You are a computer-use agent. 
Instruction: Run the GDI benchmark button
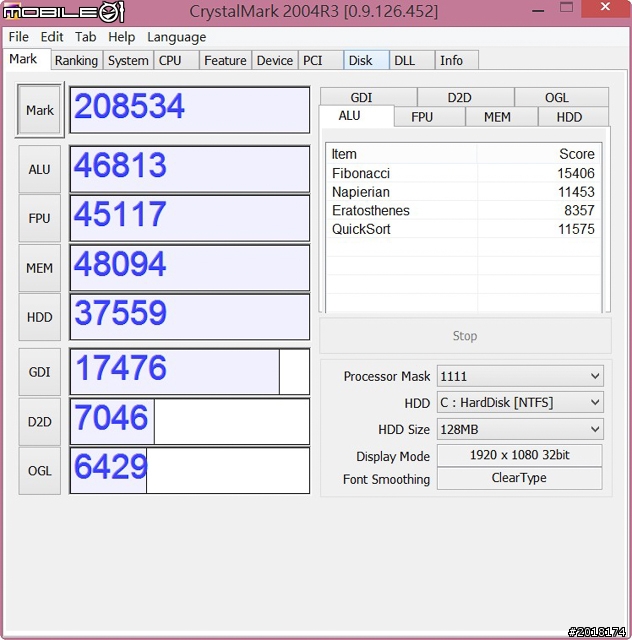click(40, 372)
